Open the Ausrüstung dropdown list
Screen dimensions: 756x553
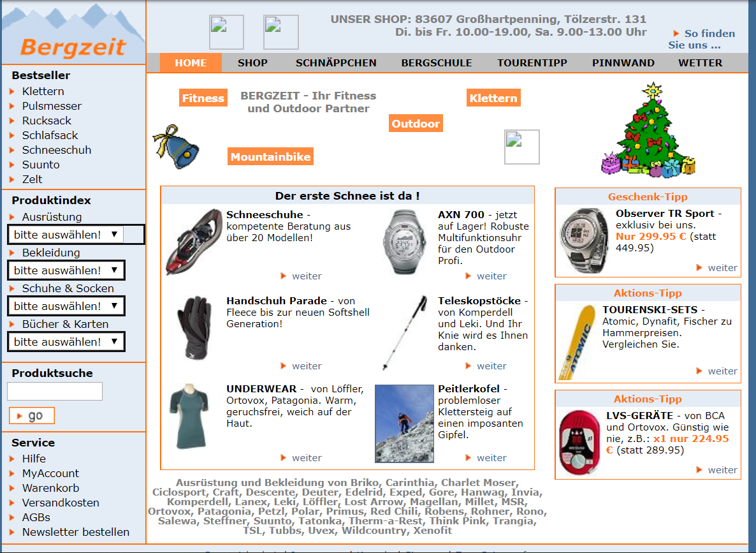[66, 235]
